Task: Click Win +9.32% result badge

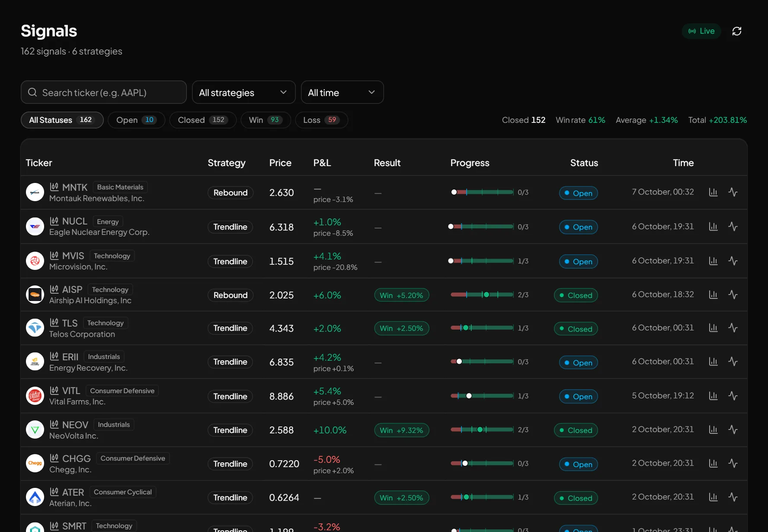Action: click(401, 430)
